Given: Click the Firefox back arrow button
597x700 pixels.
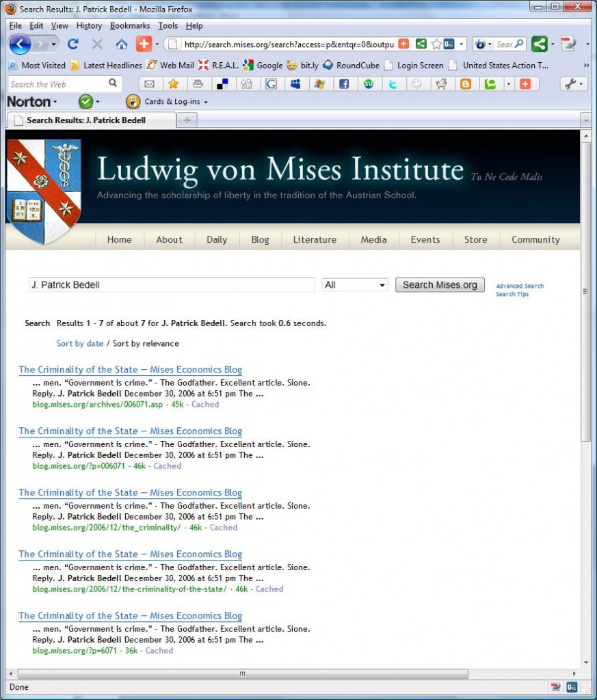Looking at the screenshot, I should tap(20, 44).
